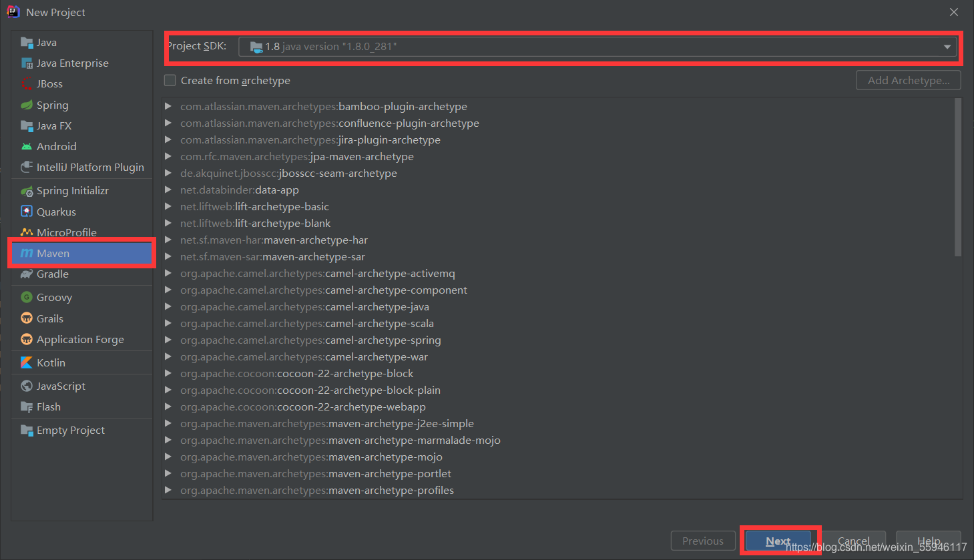Click the Cancel button
Screen dimensions: 974x560
854,541
